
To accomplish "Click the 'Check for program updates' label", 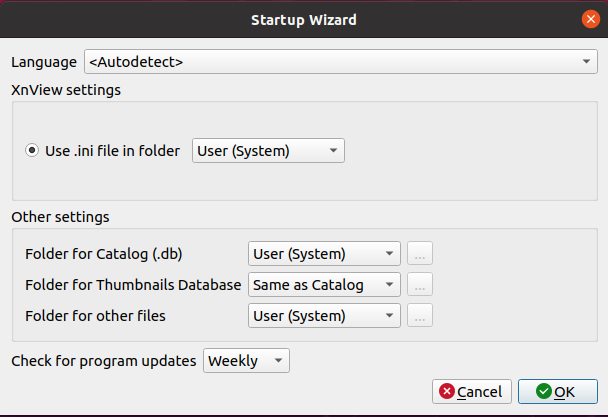I will pos(104,361).
